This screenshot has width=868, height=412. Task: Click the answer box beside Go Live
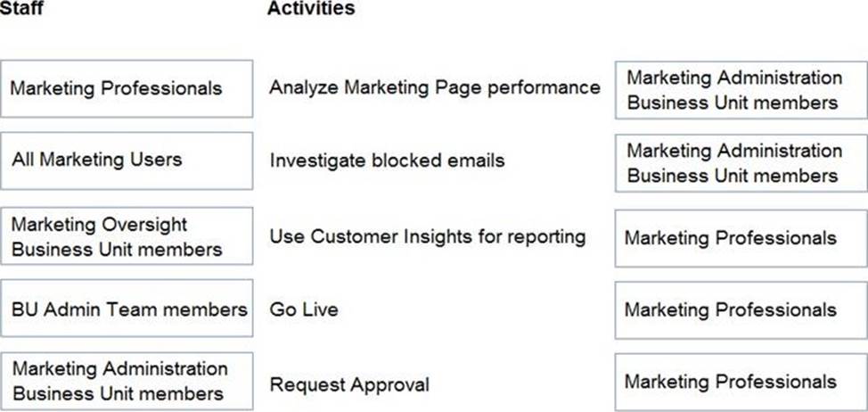[x=741, y=310]
